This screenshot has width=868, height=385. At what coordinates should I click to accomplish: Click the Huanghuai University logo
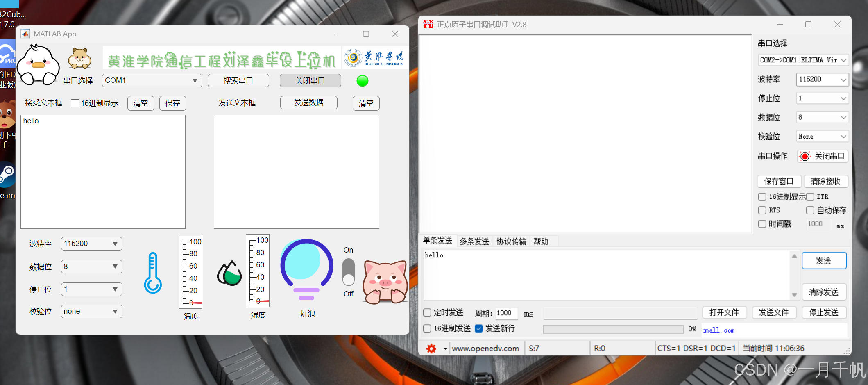point(374,58)
